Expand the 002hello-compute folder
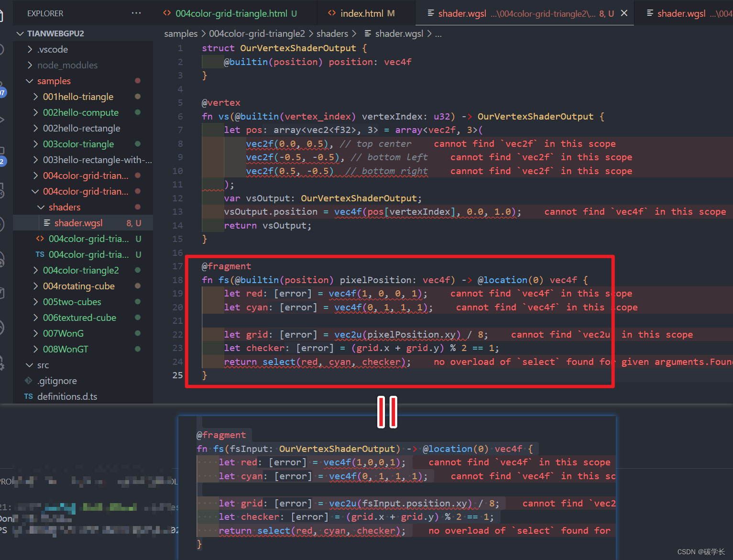The image size is (733, 560). (x=83, y=112)
